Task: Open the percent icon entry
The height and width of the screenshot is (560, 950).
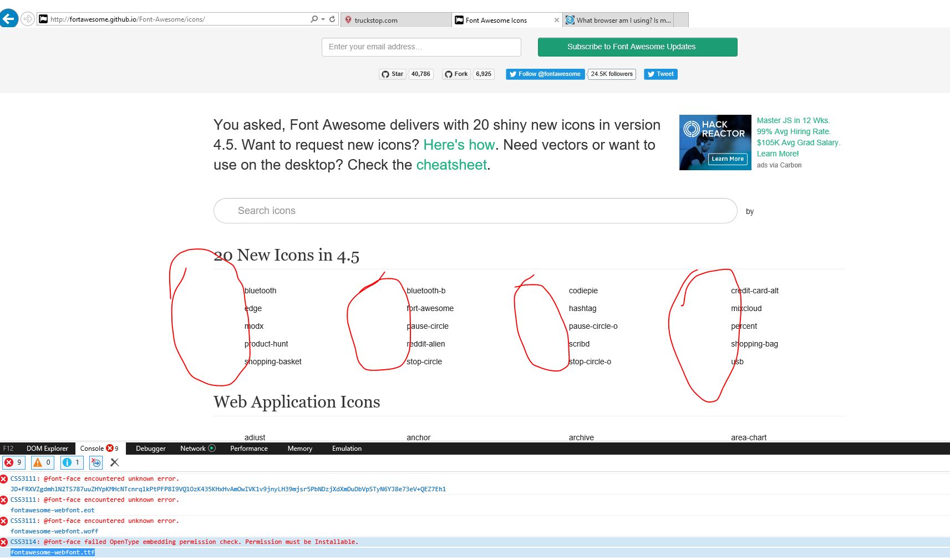Action: click(744, 326)
